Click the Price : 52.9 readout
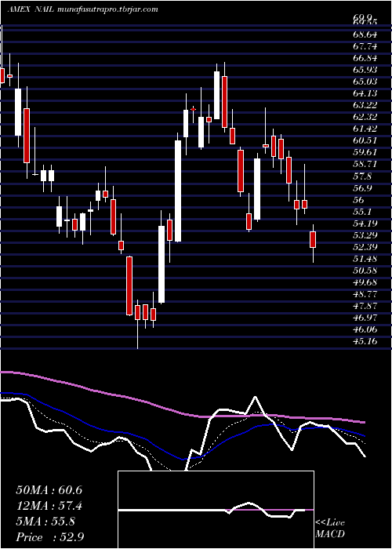This screenshot has height=549, width=392. [x=49, y=536]
